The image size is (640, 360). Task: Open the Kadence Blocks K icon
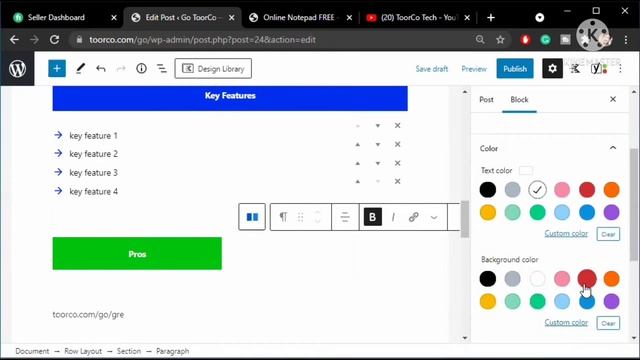coord(576,69)
